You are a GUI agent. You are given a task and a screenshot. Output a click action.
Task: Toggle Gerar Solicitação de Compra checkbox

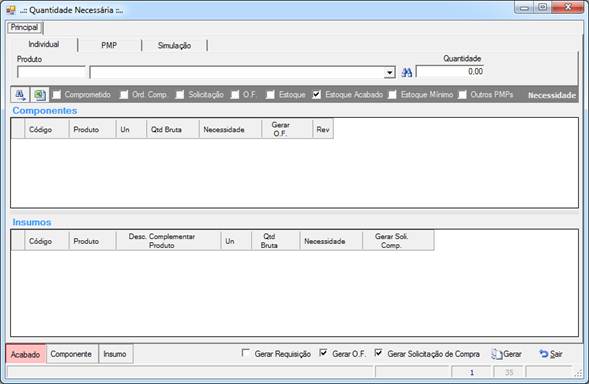point(379,353)
